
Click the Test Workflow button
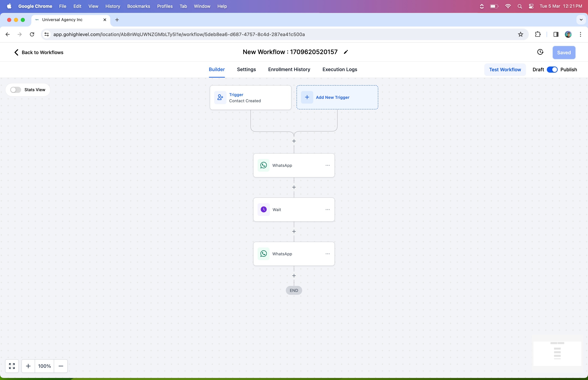coord(505,70)
